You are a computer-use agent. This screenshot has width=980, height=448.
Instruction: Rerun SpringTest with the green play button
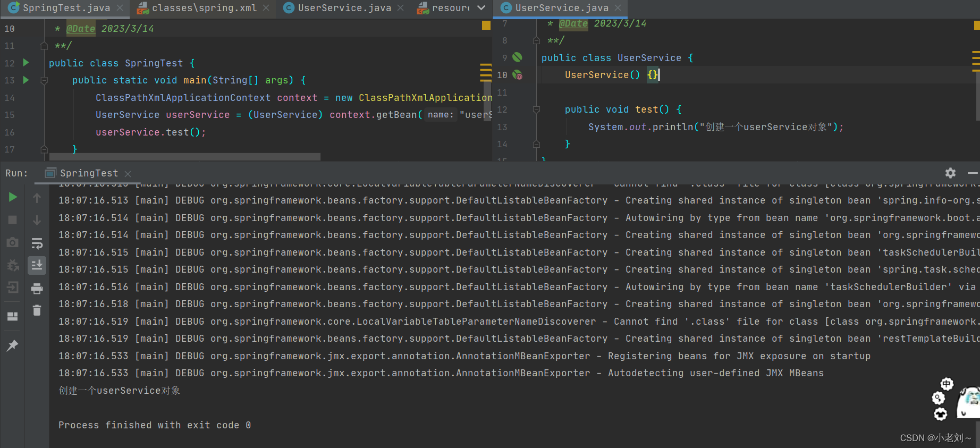click(13, 197)
